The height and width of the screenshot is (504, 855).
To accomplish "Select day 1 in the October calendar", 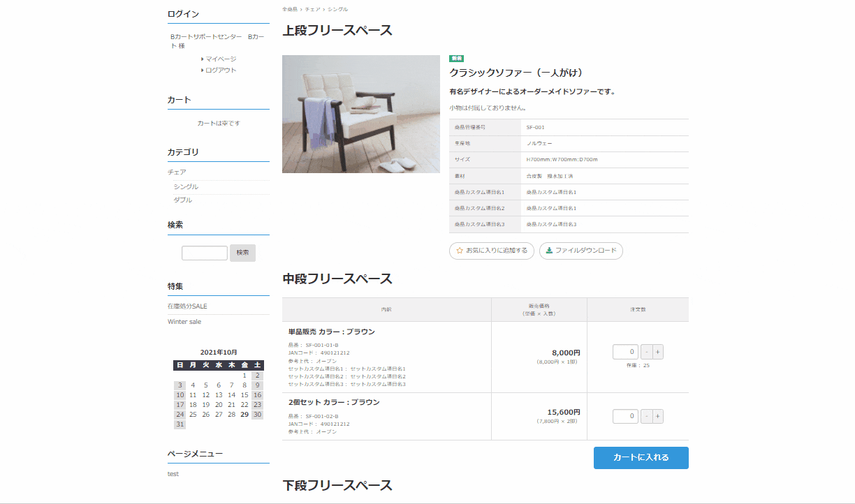I will pos(244,376).
